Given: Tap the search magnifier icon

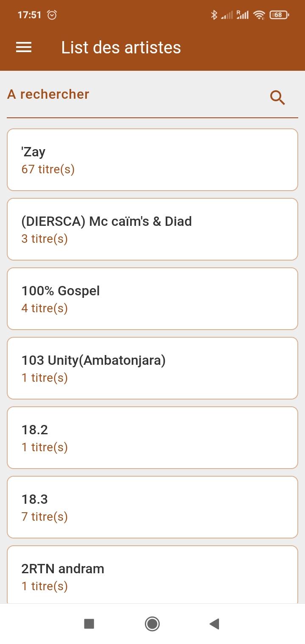Looking at the screenshot, I should (x=277, y=97).
